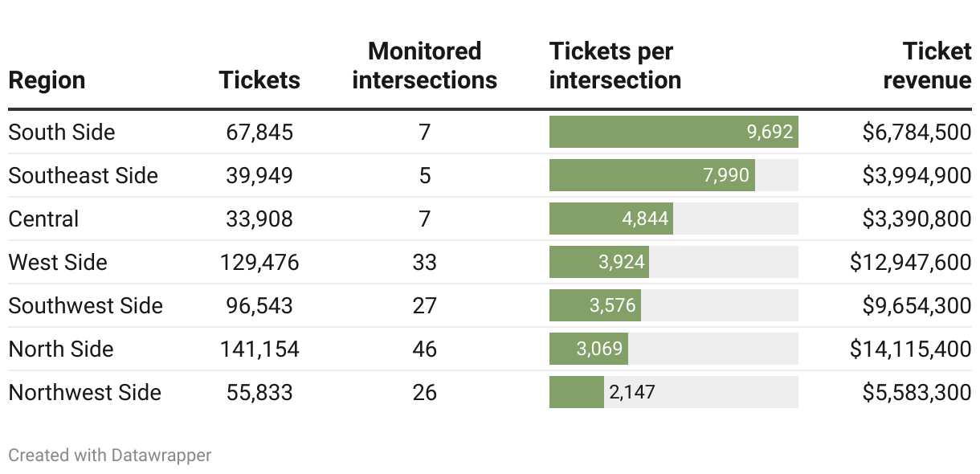Click the North Side 3,069 bar
980x474 pixels.
coord(588,349)
